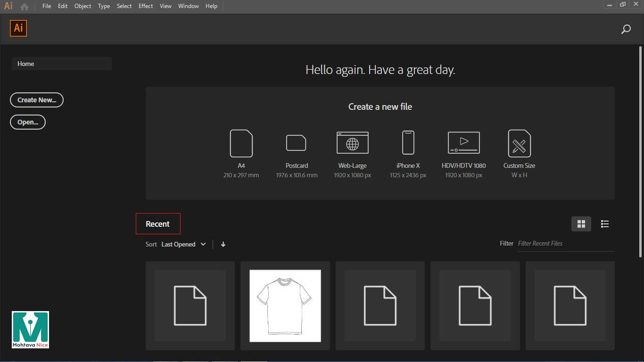Select the Postcard preset icon
The image size is (644, 362).
[296, 143]
